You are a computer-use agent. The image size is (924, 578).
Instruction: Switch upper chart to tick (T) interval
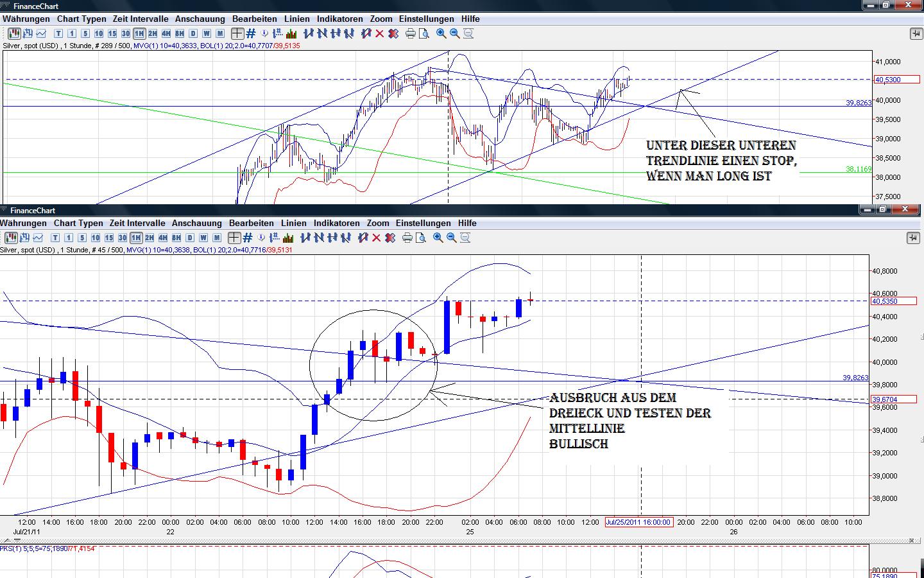(x=58, y=33)
